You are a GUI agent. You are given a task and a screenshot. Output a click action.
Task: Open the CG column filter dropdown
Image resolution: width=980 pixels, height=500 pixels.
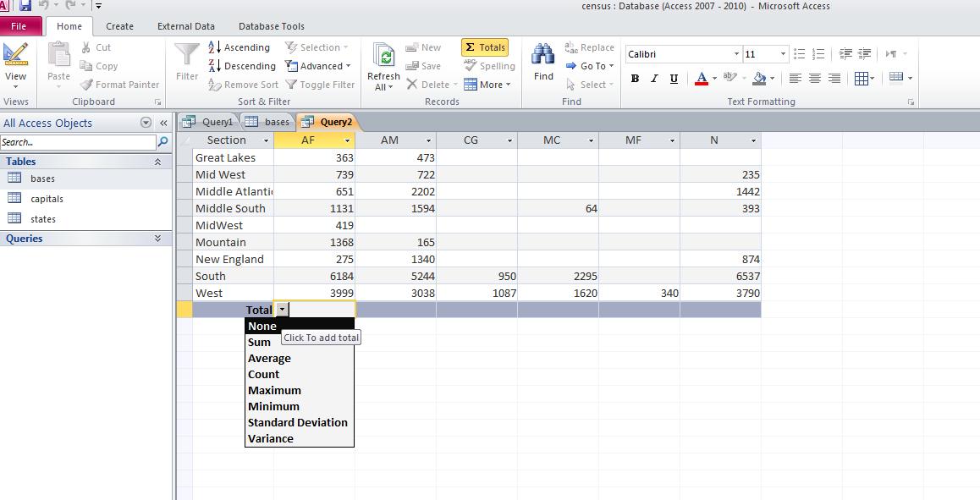pyautogui.click(x=509, y=140)
